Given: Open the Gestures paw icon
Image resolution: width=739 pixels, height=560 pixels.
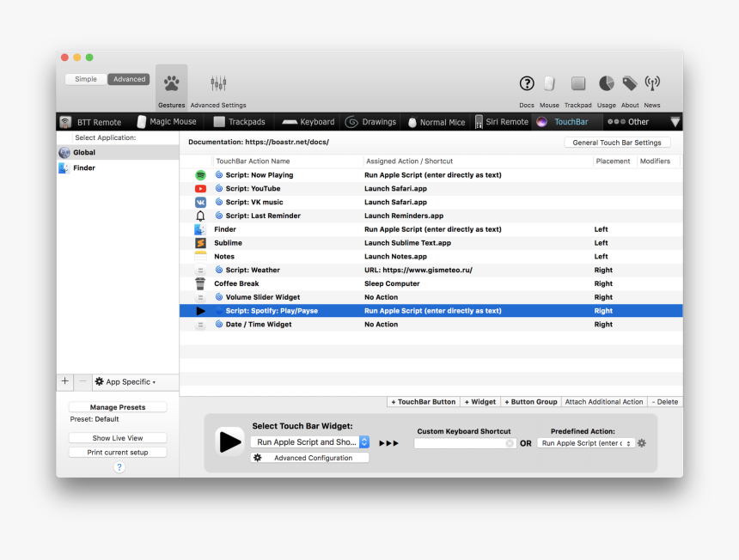Looking at the screenshot, I should click(172, 84).
